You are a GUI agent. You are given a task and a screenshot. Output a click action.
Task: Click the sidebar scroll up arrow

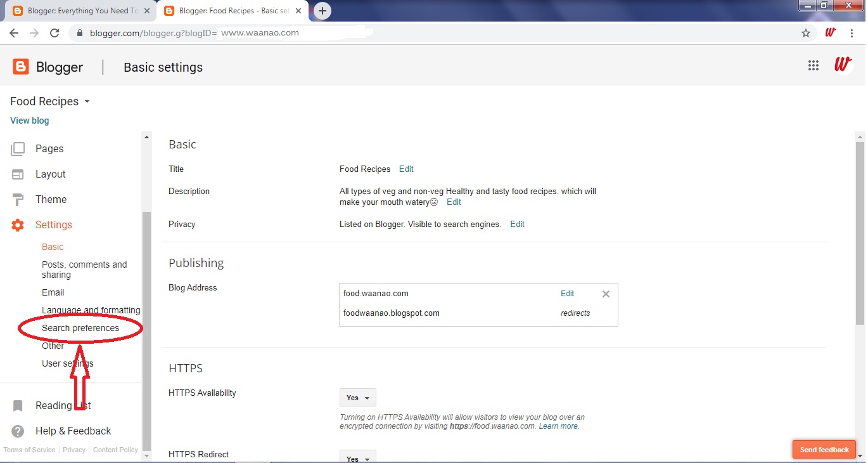(147, 137)
